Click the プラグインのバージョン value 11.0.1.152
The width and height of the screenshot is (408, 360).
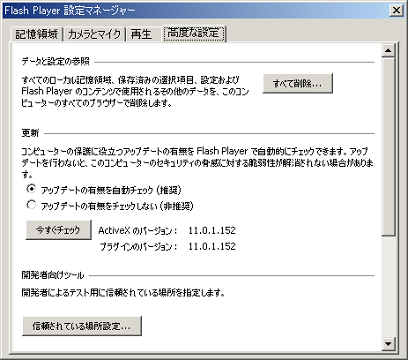point(212,247)
